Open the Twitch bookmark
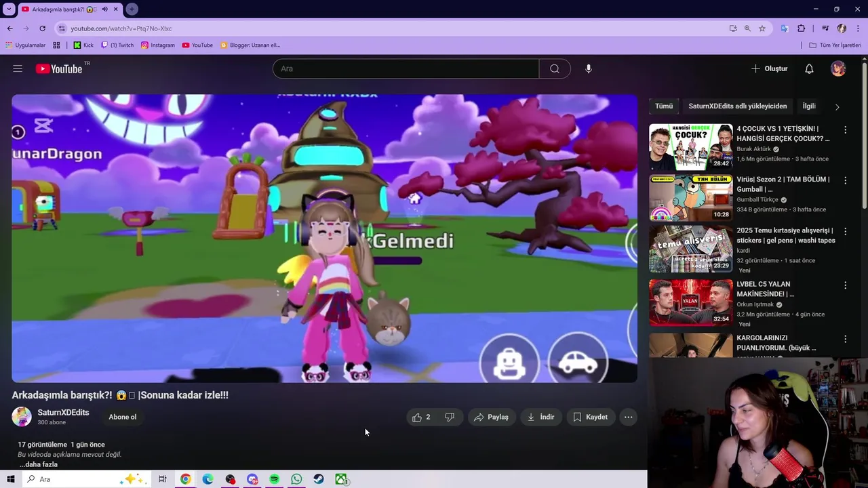This screenshot has height=488, width=868. tap(117, 45)
